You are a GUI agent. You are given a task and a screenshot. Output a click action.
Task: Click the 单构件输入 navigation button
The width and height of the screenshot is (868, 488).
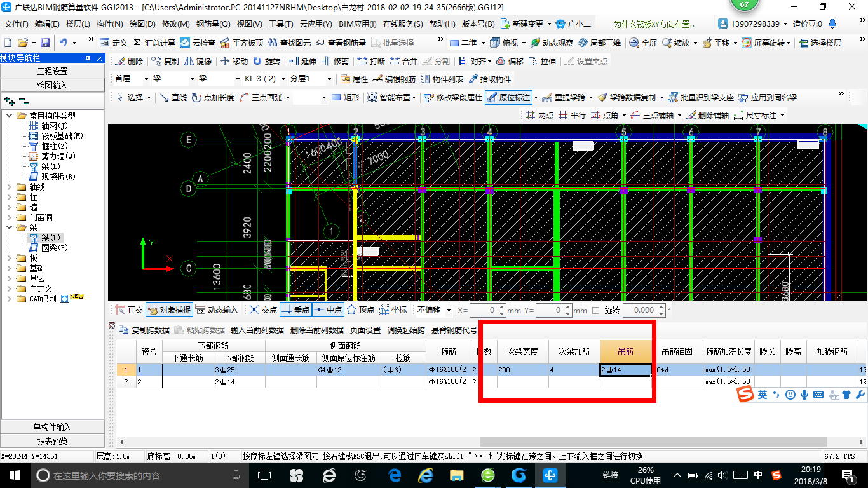coord(52,427)
